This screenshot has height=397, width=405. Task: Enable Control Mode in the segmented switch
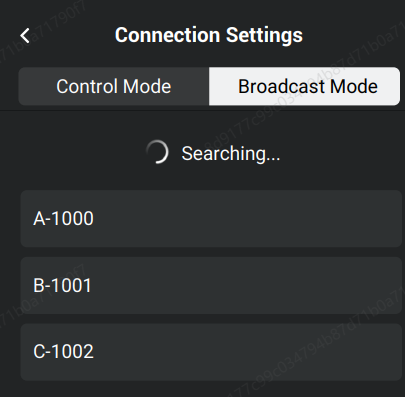click(x=114, y=86)
